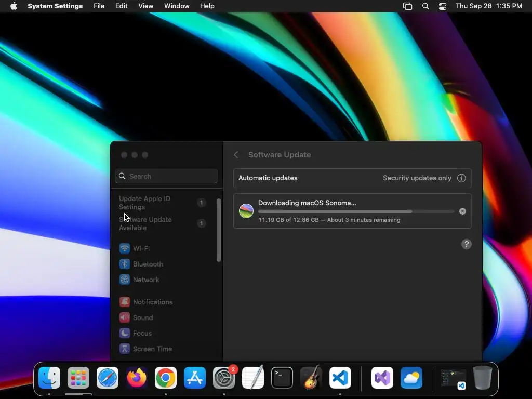Image resolution: width=532 pixels, height=399 pixels.
Task: Open the App Store from the Dock
Action: tap(195, 378)
